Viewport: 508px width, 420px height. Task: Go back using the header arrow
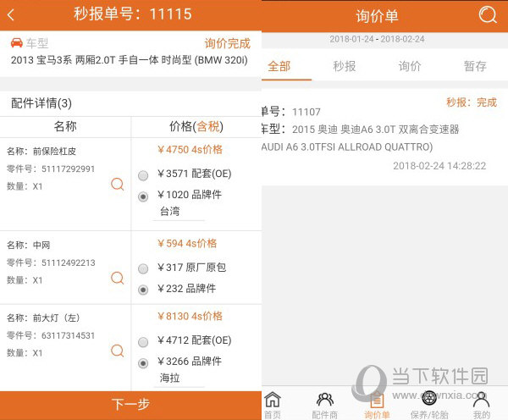(11, 14)
